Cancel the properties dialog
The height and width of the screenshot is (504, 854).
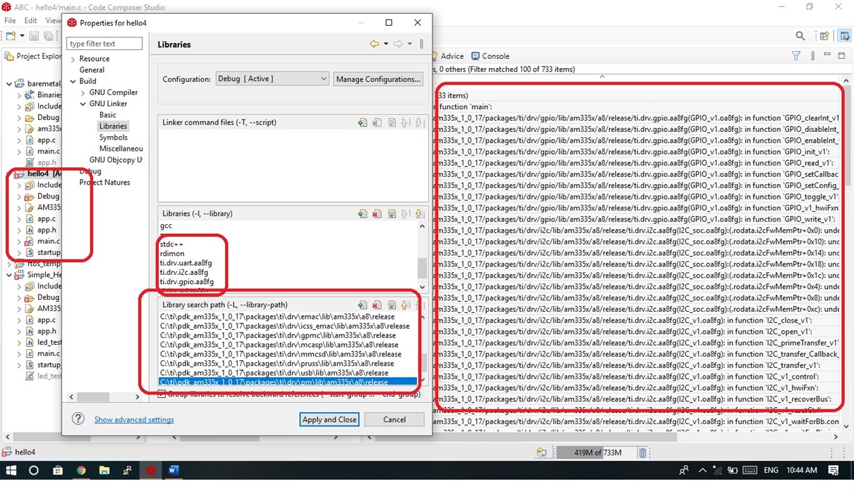tap(394, 419)
